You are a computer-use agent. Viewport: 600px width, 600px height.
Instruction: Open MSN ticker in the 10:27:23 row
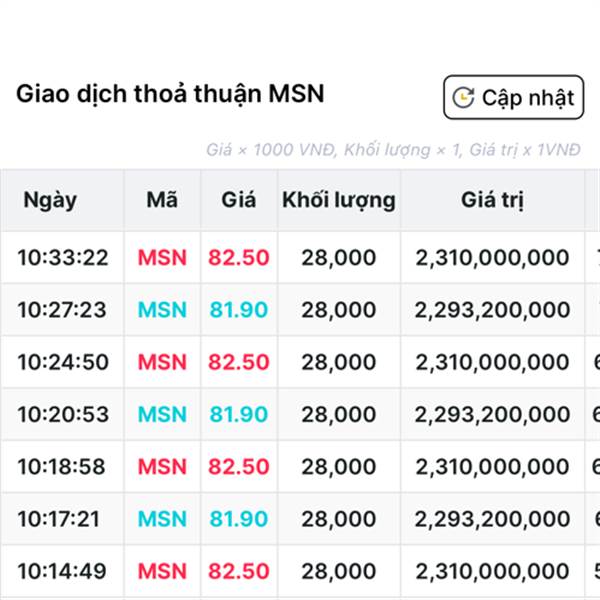(x=162, y=310)
